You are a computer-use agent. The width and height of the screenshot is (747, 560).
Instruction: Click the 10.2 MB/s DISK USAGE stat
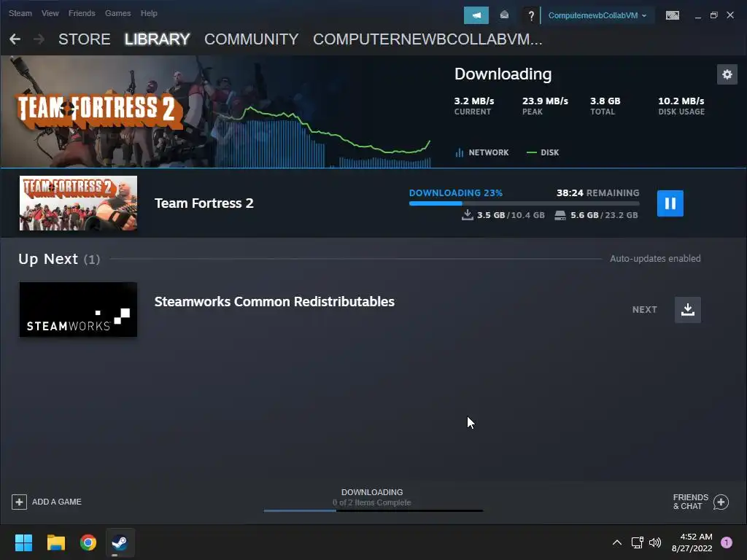click(x=681, y=106)
